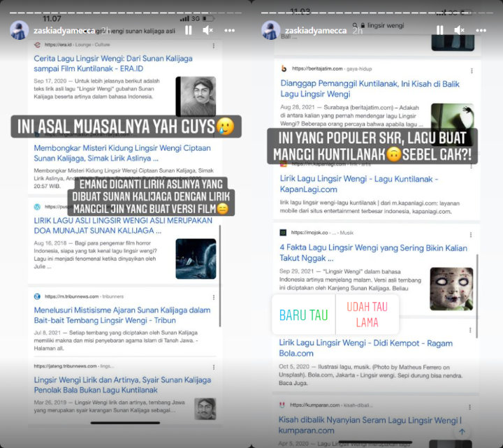Image resolution: width=503 pixels, height=448 pixels.
Task: Open Menelusuri Mistisisme Ajaran Sunan Kalijaga result
Action: coord(122,315)
